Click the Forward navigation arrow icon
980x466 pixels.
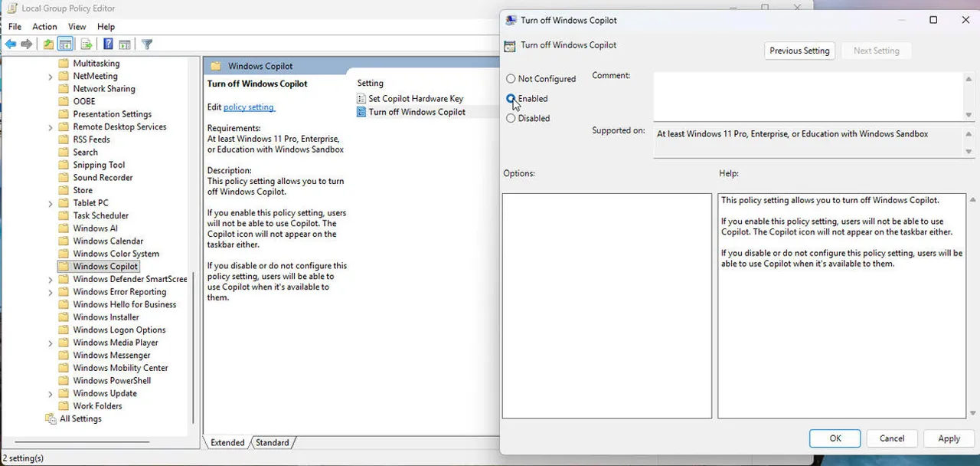pyautogui.click(x=25, y=44)
